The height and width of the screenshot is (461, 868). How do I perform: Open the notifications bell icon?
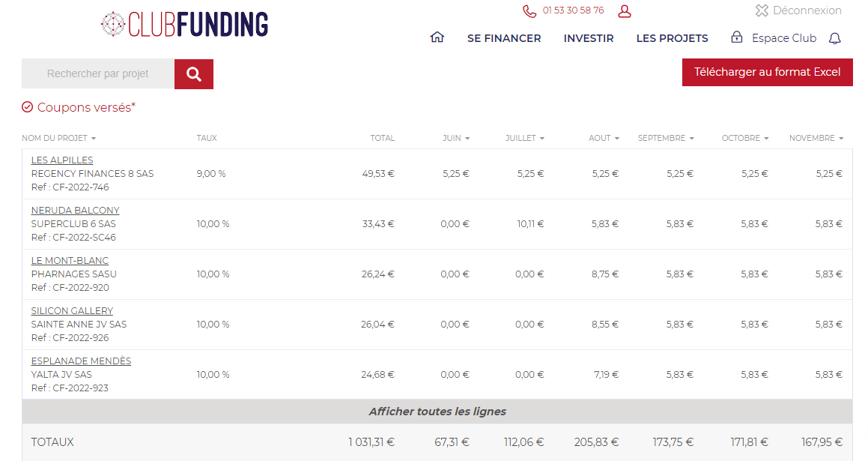coord(835,38)
